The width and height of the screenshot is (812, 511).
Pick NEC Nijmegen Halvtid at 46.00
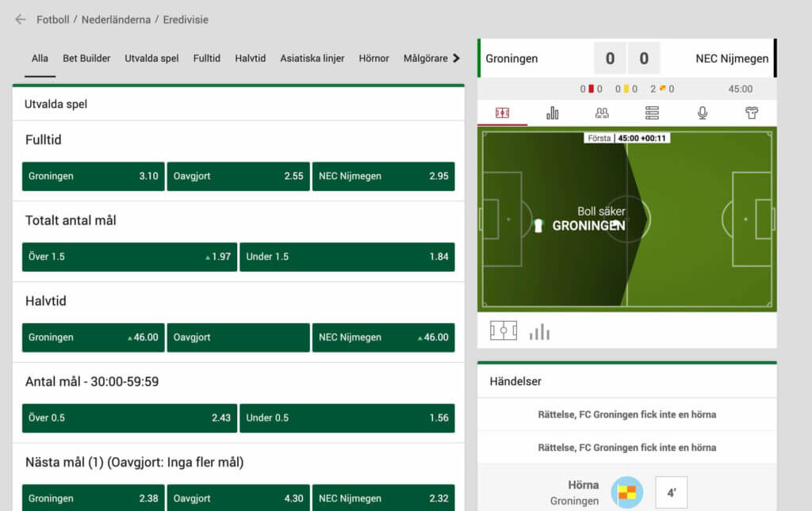383,337
